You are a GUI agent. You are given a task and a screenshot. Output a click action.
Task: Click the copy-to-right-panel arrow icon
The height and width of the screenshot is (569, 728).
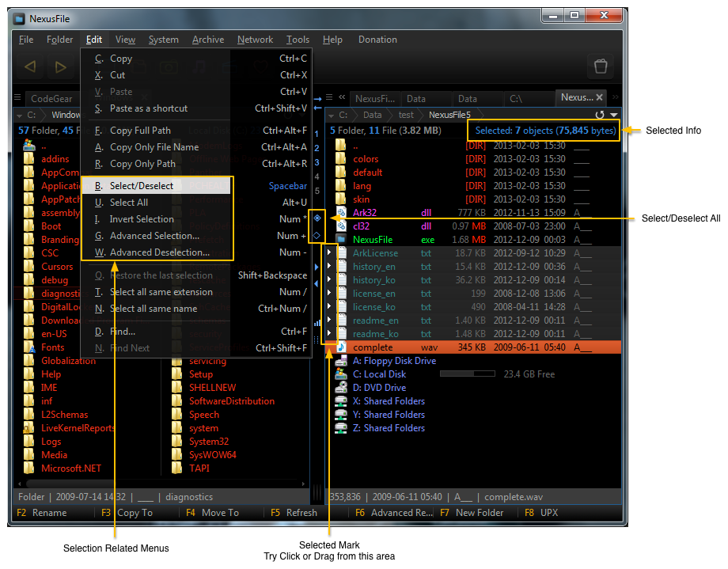point(317,100)
